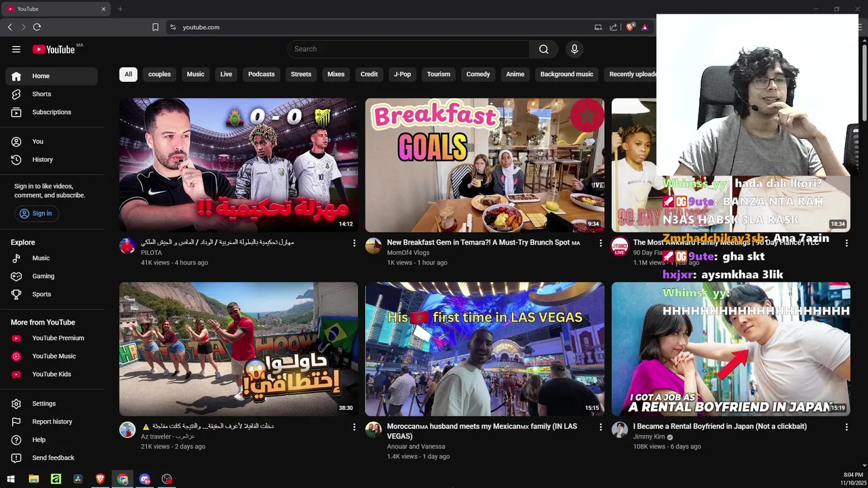Screen dimensions: 868x488
Task: Go back in the browser
Action: 9,27
